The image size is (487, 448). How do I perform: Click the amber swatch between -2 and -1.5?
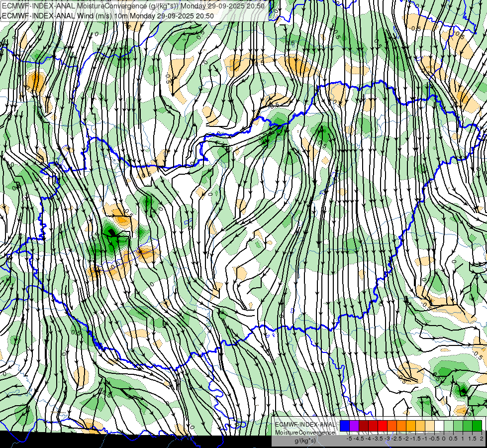pos(411,426)
